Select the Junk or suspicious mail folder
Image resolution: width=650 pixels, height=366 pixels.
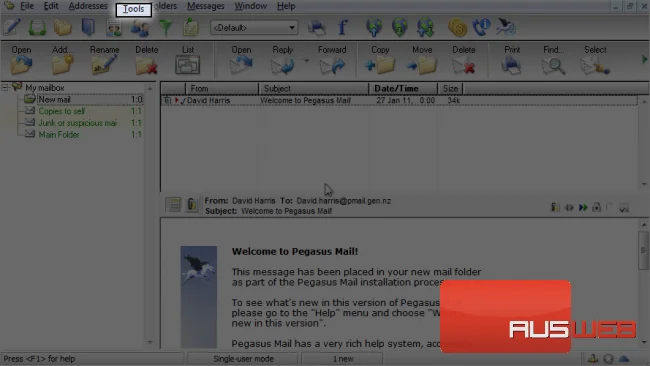[x=78, y=123]
